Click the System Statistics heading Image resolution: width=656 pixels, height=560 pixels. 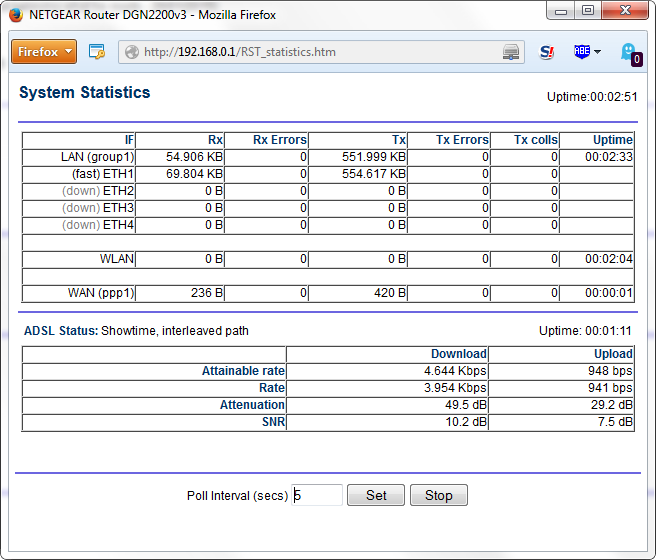coord(85,93)
